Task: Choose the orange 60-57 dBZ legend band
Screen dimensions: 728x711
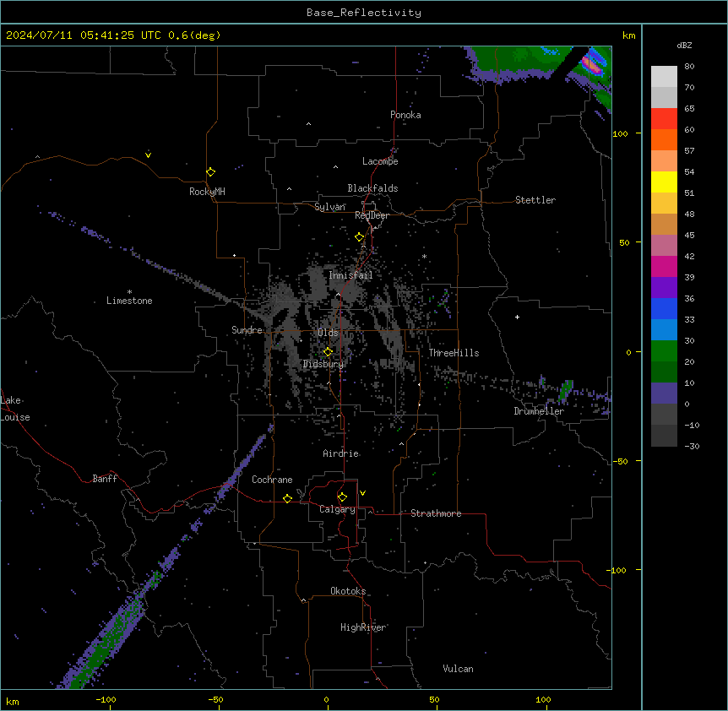Action: 664,139
